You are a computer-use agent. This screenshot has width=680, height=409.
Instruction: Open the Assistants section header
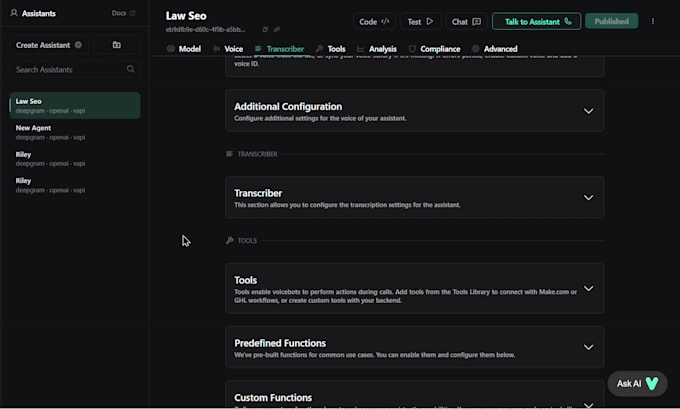tap(33, 13)
